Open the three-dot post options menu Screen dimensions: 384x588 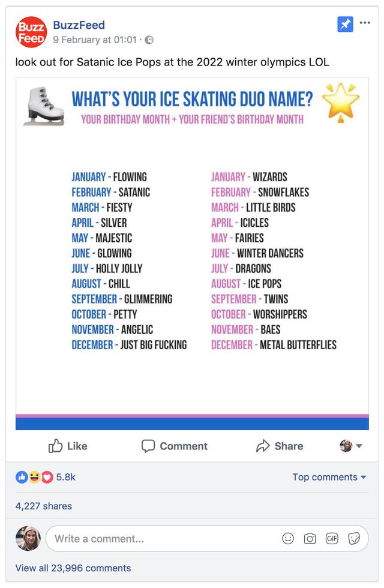tap(365, 23)
